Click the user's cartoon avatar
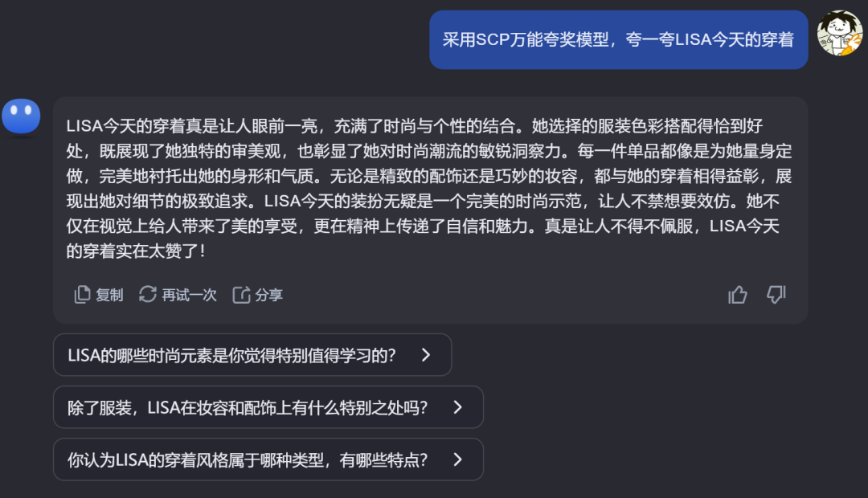The height and width of the screenshot is (498, 868). pos(839,34)
